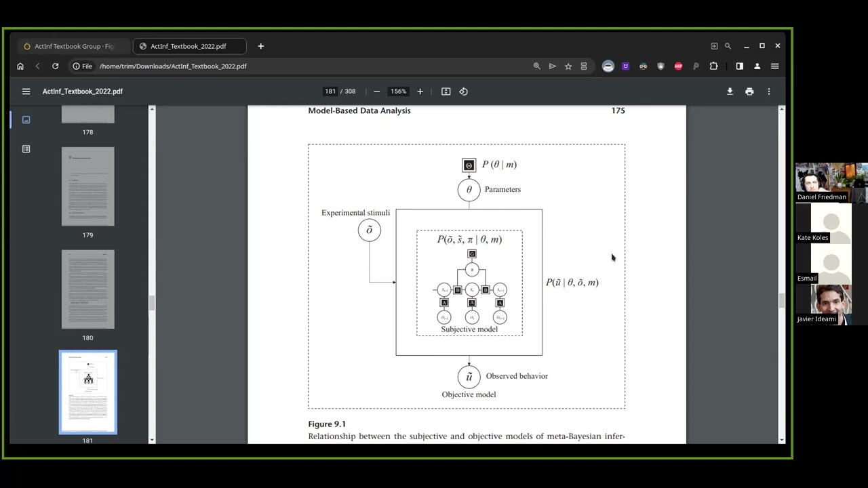Open the browser extensions puzzle menu

pos(713,66)
